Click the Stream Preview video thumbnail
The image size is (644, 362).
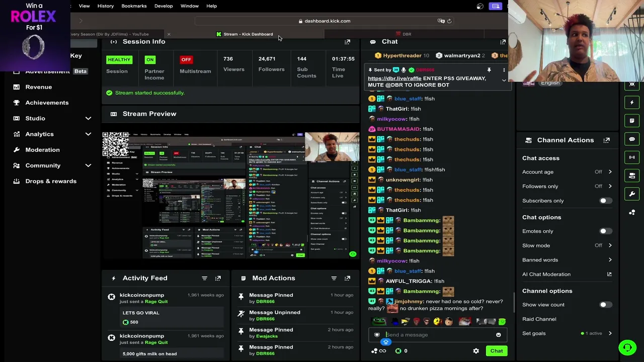231,195
